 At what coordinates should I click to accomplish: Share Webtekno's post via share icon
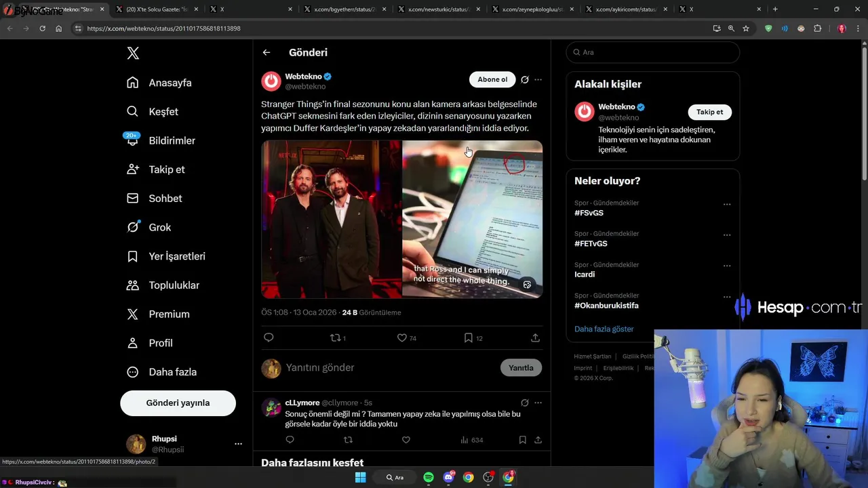click(535, 338)
